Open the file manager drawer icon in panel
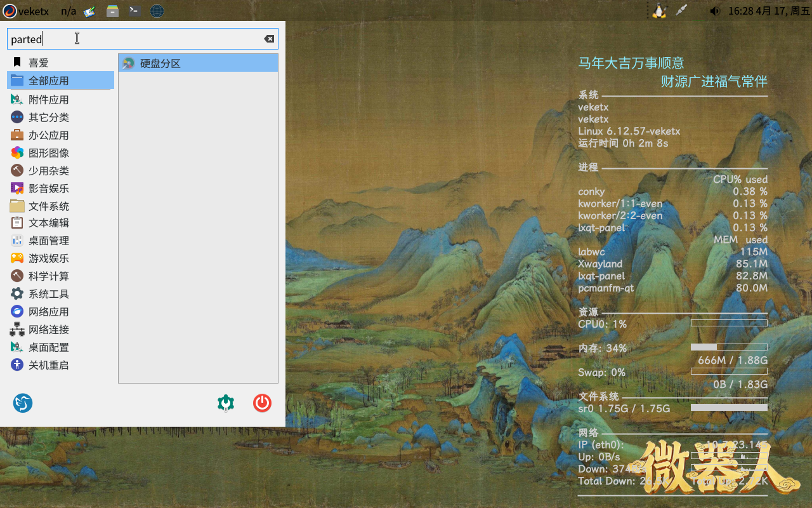The image size is (812, 508). pyautogui.click(x=112, y=11)
